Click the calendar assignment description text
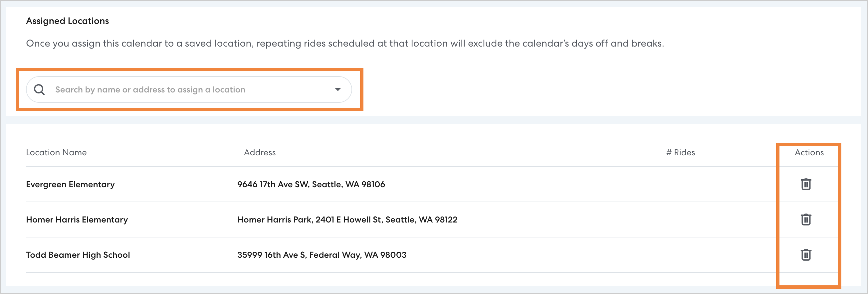This screenshot has height=294, width=868. click(345, 44)
